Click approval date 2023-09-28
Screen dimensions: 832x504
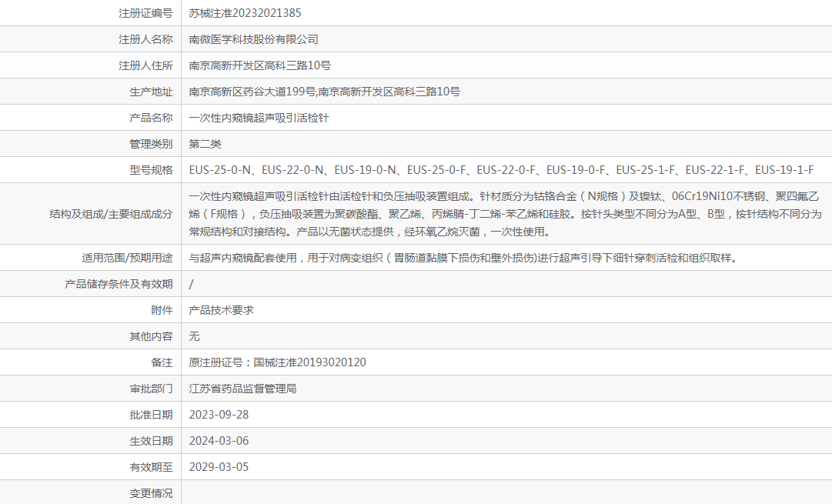pos(219,414)
